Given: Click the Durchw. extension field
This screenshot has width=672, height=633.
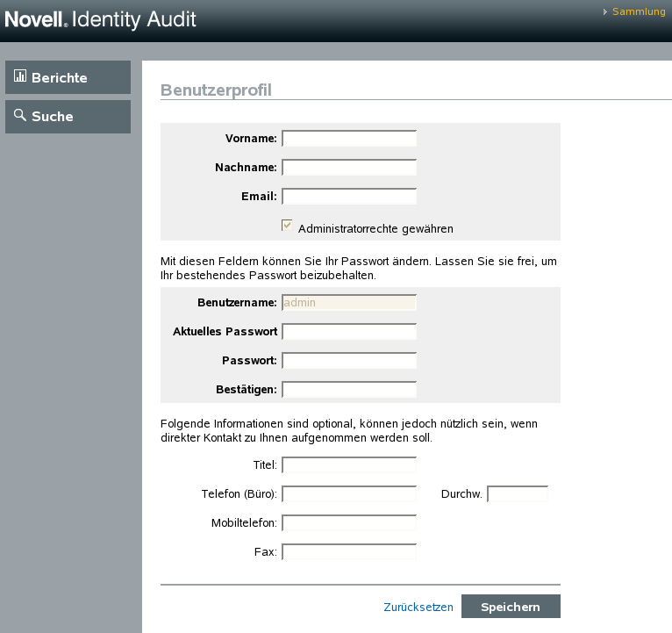Looking at the screenshot, I should click(518, 493).
